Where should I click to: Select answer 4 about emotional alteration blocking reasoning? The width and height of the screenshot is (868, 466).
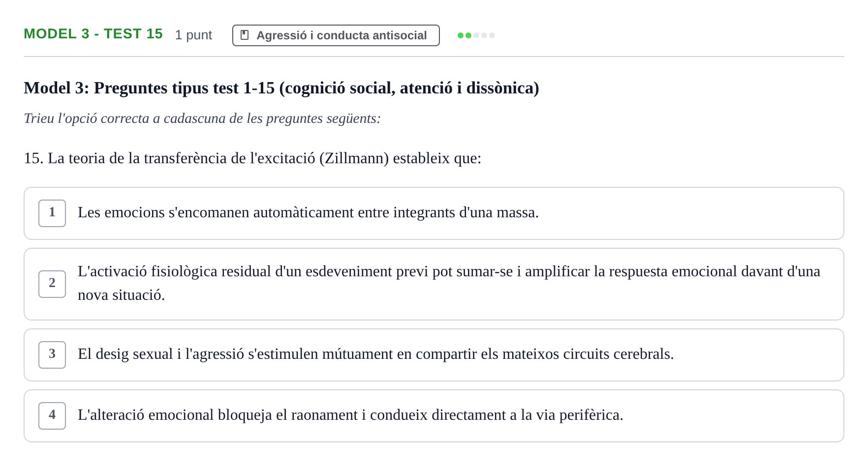434,416
